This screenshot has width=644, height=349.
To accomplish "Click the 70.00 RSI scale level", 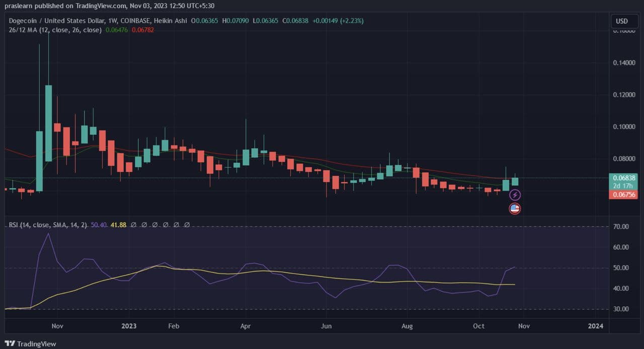I will tap(621, 227).
